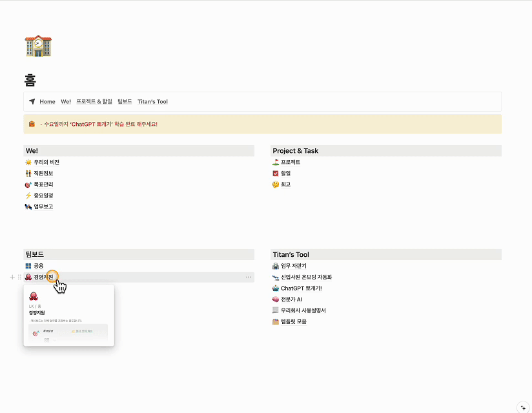Open the 우리의 비전 page link
Screen dimensions: 532x413
coord(46,162)
